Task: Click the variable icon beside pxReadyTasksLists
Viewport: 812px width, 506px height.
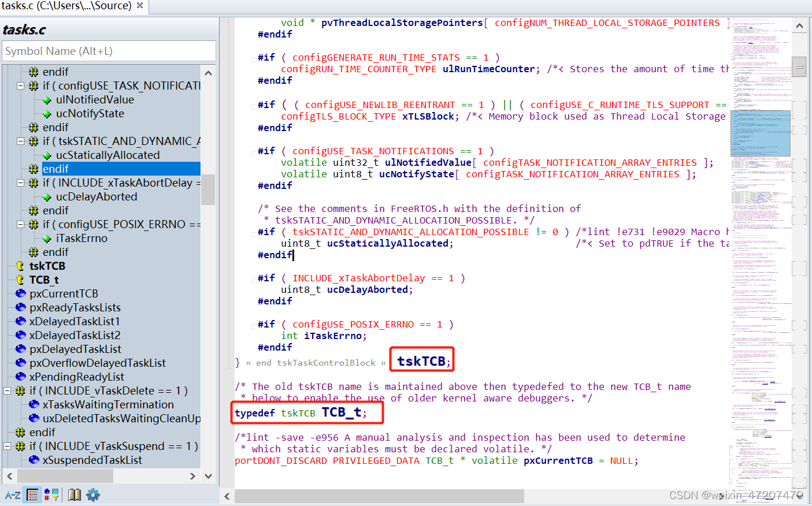Action: (21, 307)
